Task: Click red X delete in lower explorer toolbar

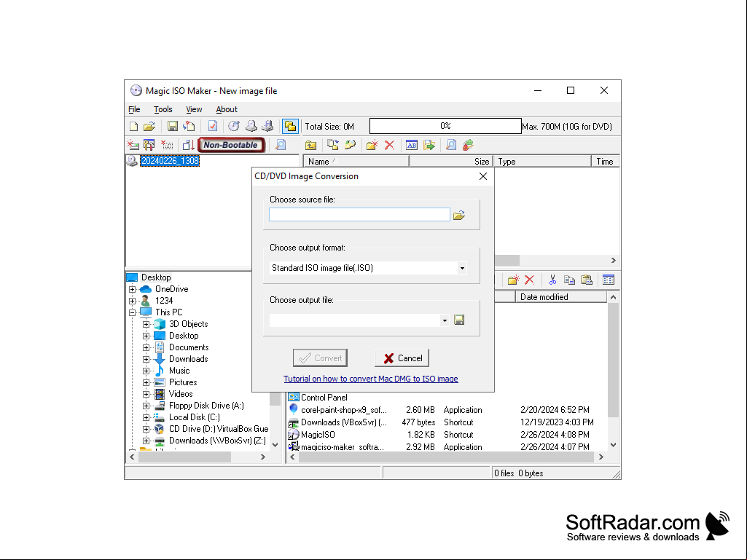Action: pos(529,280)
